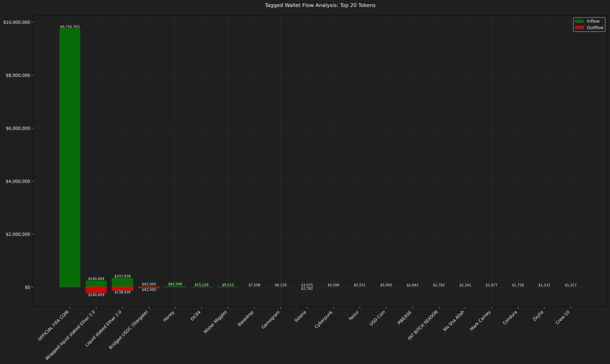Click the $0 y-axis label

[x=27, y=287]
